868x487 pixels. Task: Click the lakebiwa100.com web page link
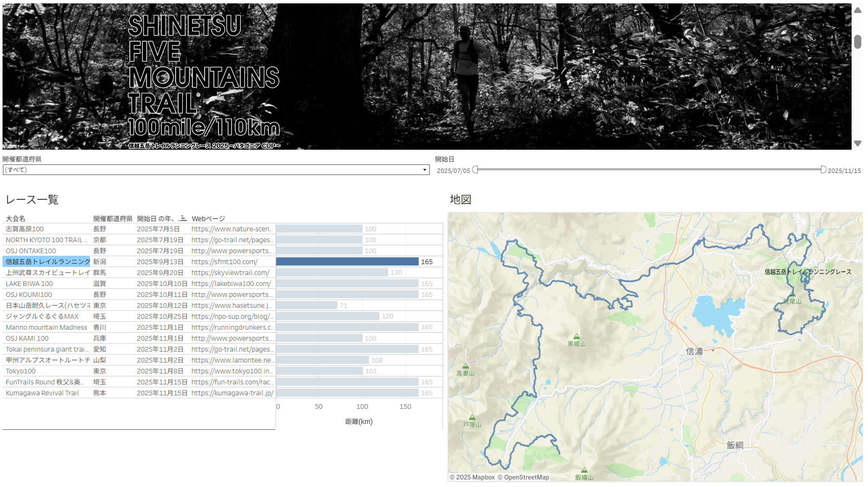point(231,284)
